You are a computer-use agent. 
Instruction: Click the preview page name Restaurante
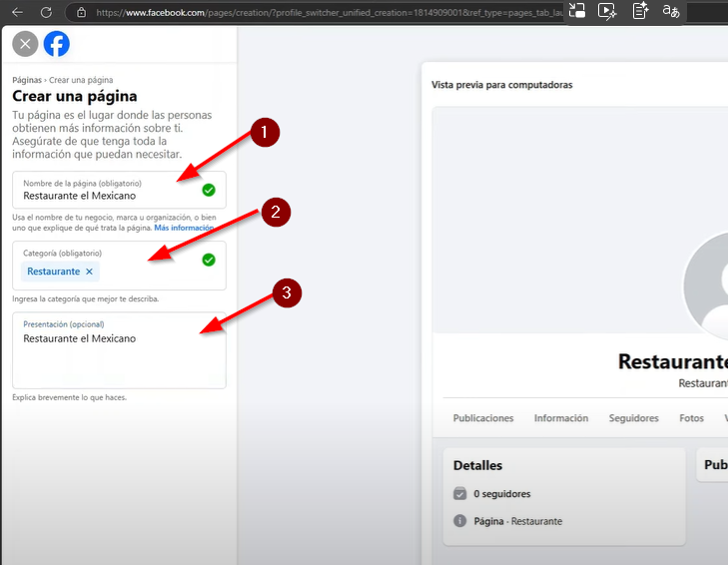pos(673,361)
